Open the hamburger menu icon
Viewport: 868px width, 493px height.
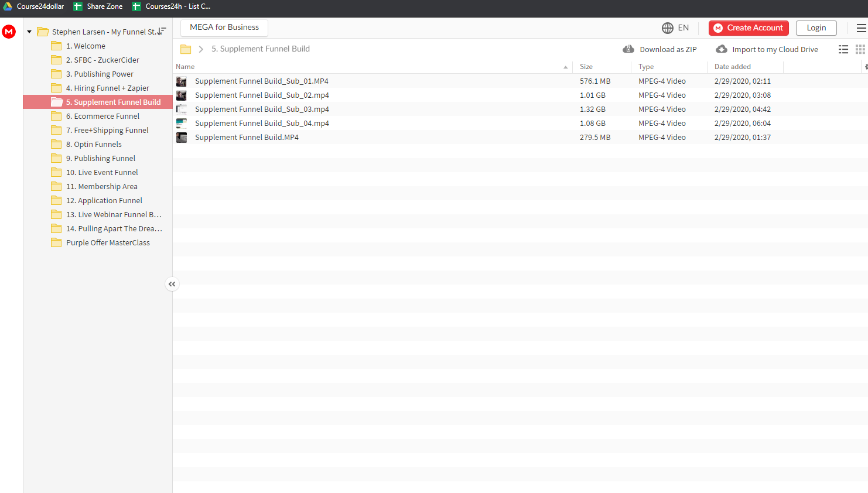tap(861, 28)
